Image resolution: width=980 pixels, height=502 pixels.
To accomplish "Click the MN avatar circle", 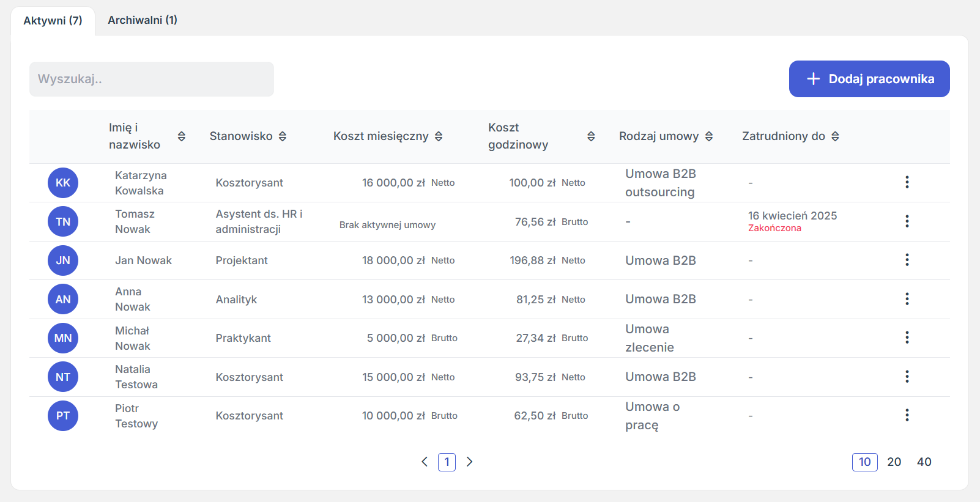I will pos(63,338).
